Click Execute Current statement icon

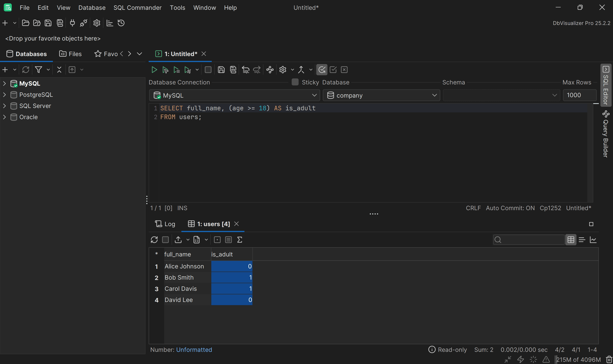pyautogui.click(x=165, y=70)
